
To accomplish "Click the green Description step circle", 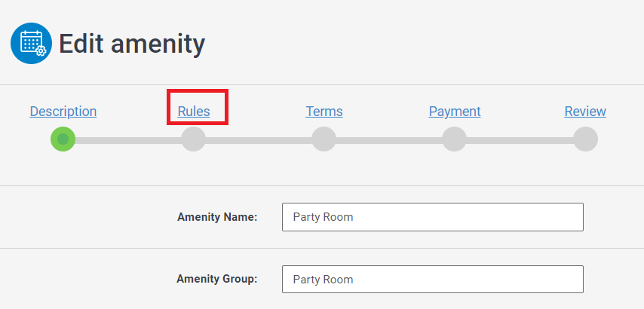I will click(63, 139).
